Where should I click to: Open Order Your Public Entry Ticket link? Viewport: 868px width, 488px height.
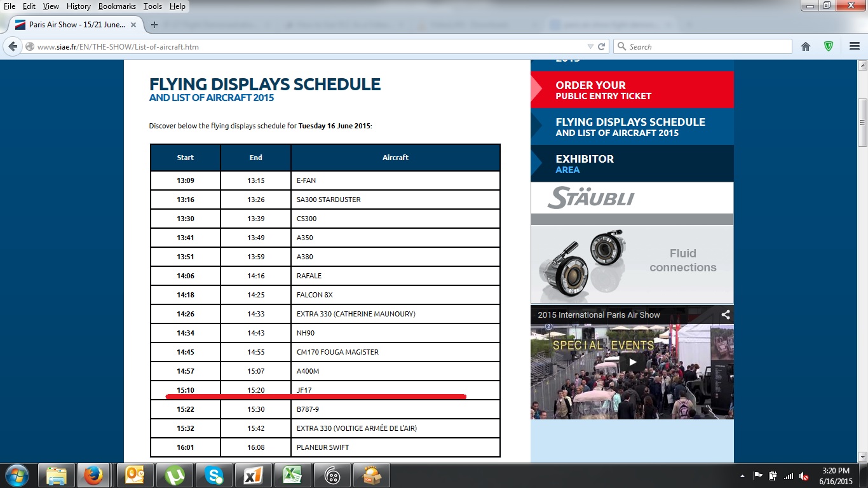(632, 90)
